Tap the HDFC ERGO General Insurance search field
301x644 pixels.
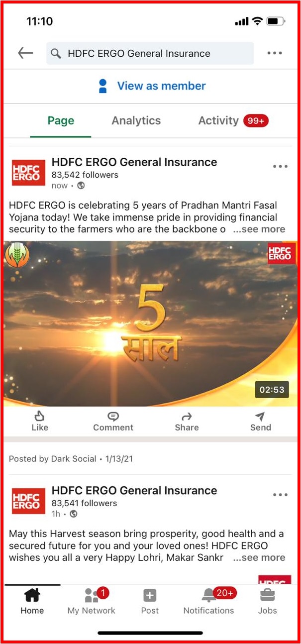pos(150,53)
